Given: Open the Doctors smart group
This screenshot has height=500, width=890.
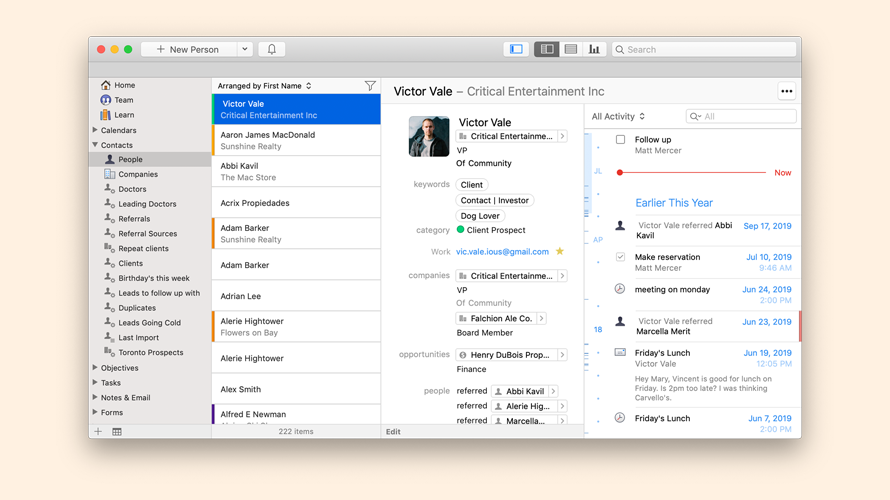Looking at the screenshot, I should 132,189.
